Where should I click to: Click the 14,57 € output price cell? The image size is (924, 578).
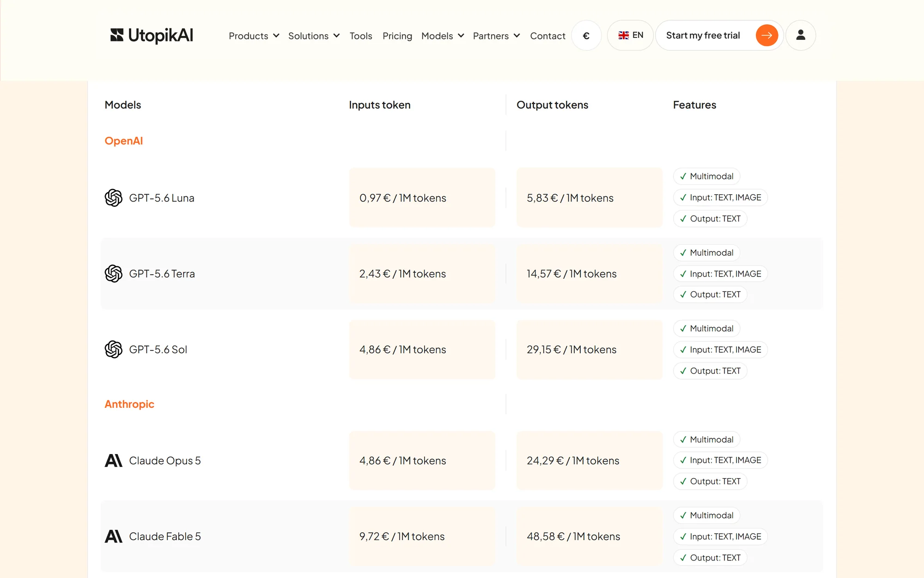[590, 274]
